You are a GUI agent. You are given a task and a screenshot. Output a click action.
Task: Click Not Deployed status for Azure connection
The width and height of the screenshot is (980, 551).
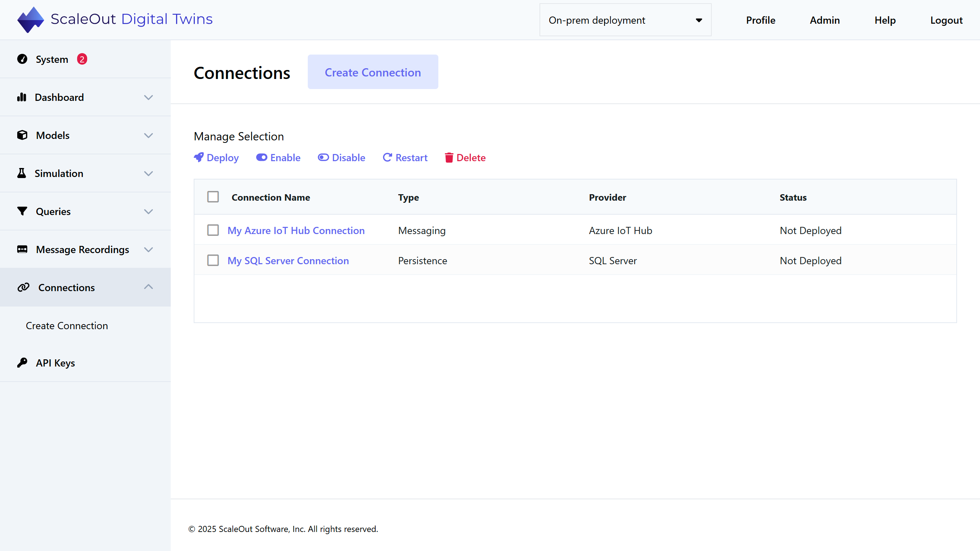[811, 231]
